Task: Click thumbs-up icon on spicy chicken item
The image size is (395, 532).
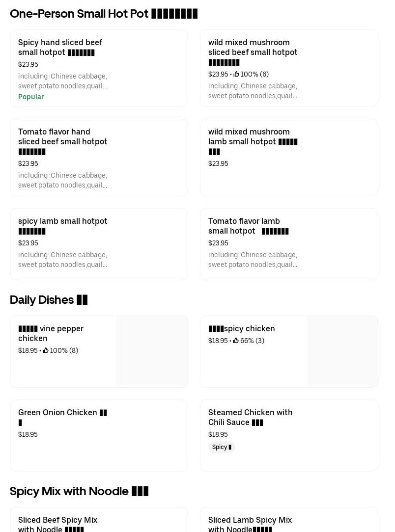Action: [x=236, y=341]
